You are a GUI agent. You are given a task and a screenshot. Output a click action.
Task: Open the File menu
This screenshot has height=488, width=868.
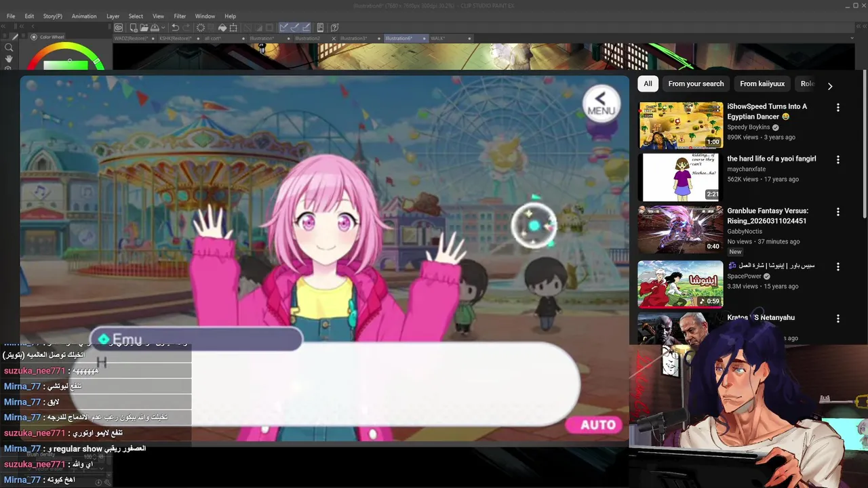[11, 16]
